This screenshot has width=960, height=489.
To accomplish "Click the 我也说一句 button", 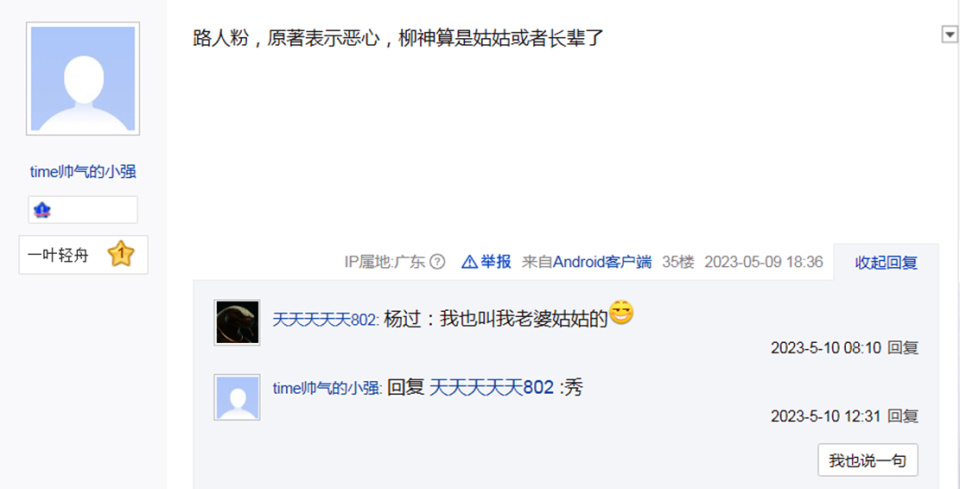I will [x=868, y=460].
